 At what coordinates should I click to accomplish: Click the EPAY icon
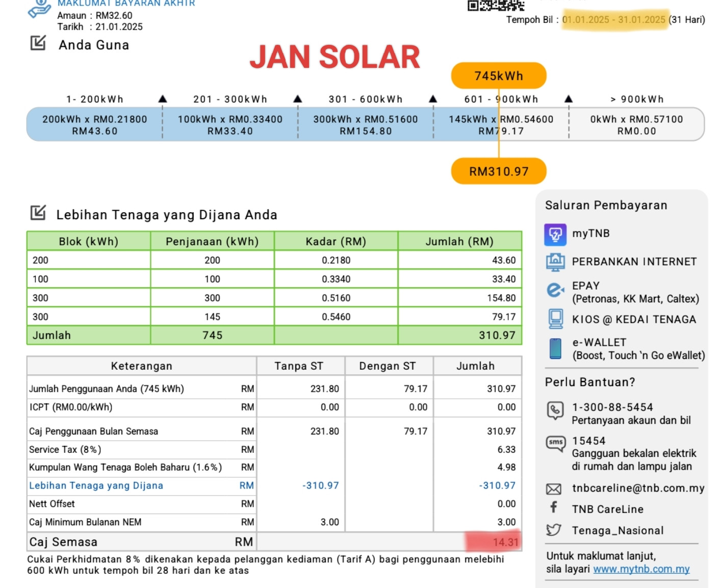pos(555,290)
